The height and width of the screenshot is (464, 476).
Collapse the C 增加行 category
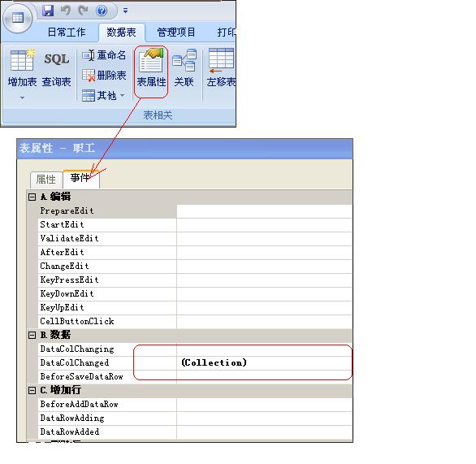click(x=32, y=390)
